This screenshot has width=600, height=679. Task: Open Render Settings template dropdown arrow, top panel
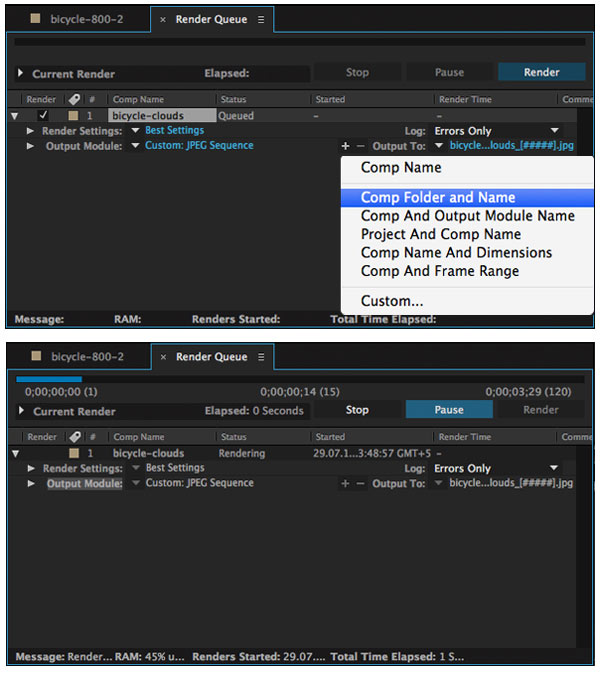135,130
